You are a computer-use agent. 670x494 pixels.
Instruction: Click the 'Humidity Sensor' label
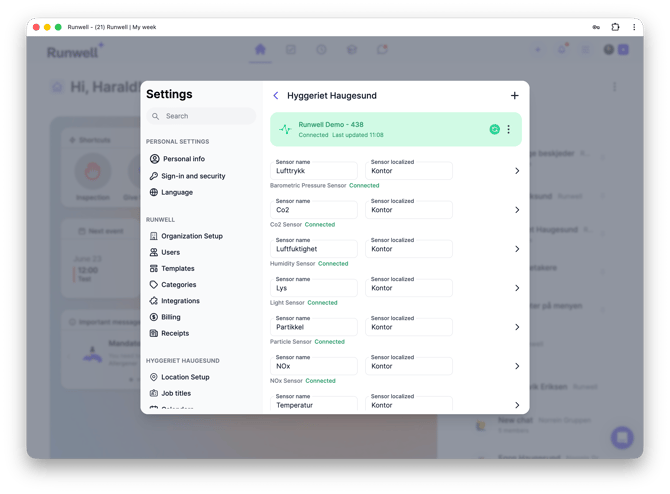pyautogui.click(x=293, y=264)
